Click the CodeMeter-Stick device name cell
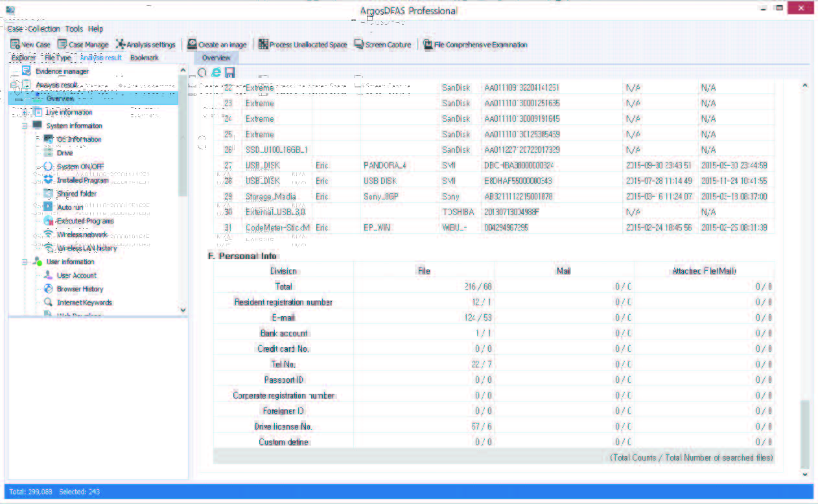 (277, 227)
